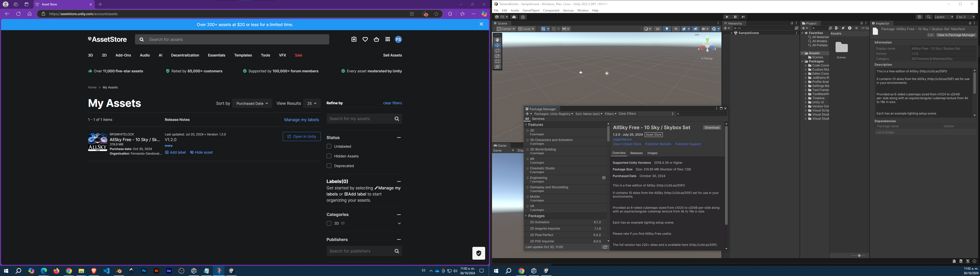The height and width of the screenshot is (276, 980).
Task: Open Undo History icon in Unity toolbar
Action: pos(920,17)
